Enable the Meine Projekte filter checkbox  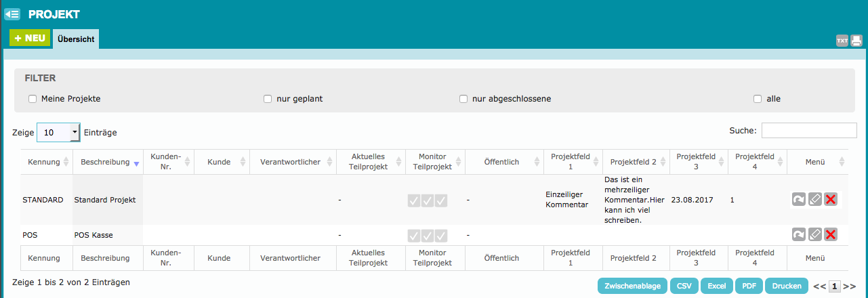coord(33,99)
